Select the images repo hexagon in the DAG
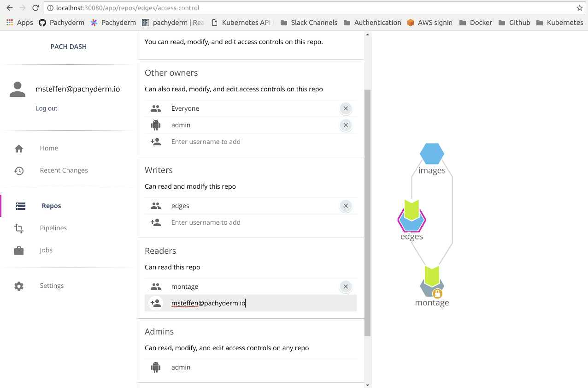588x388 pixels. pos(432,154)
